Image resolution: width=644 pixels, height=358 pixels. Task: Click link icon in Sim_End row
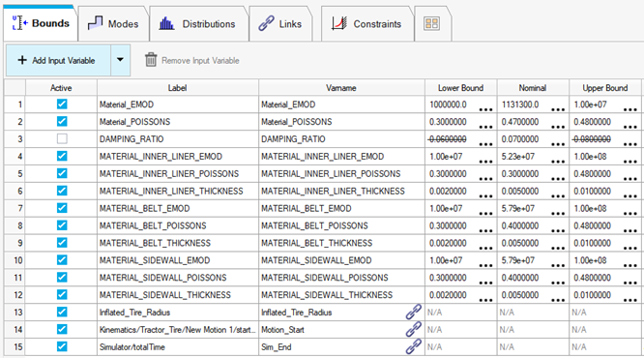[x=414, y=346]
